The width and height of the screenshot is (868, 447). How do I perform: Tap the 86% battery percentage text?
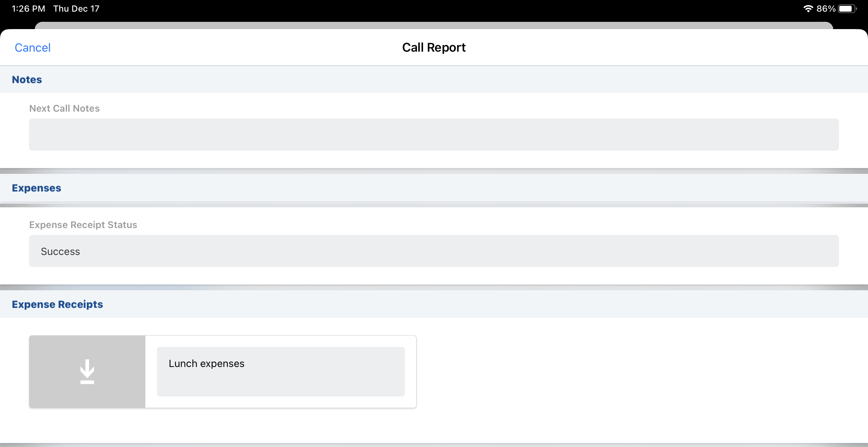825,9
